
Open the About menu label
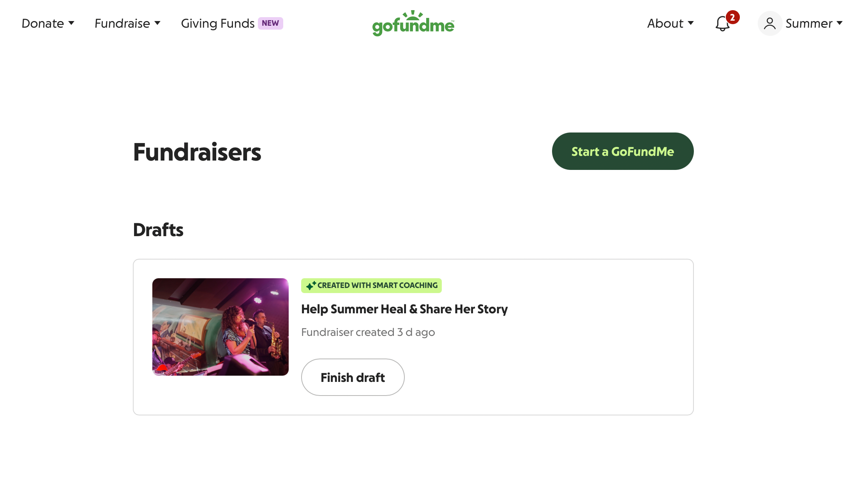665,23
